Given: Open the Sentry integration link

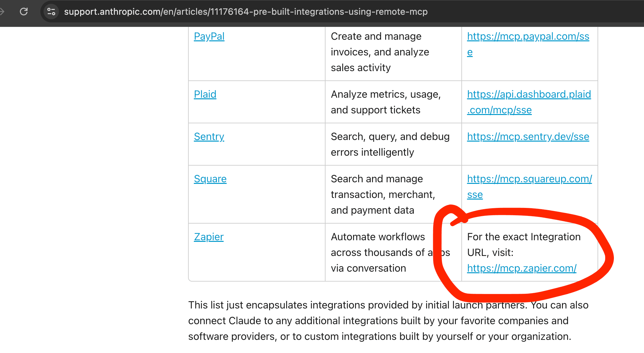Looking at the screenshot, I should click(209, 137).
